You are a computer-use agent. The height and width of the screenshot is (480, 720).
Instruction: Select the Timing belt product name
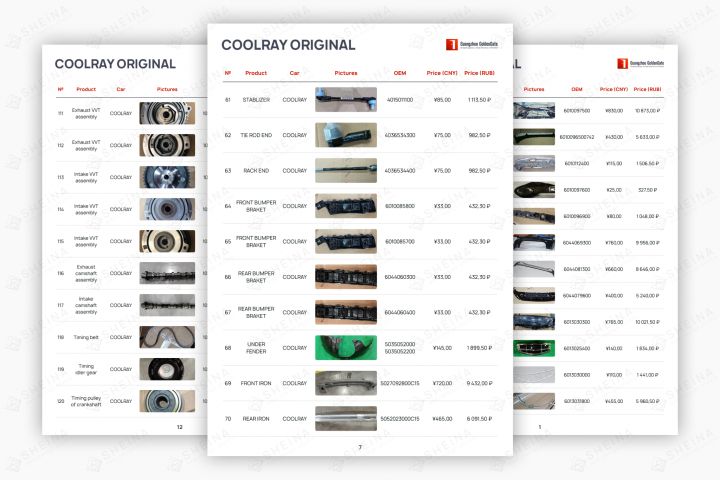(x=86, y=337)
